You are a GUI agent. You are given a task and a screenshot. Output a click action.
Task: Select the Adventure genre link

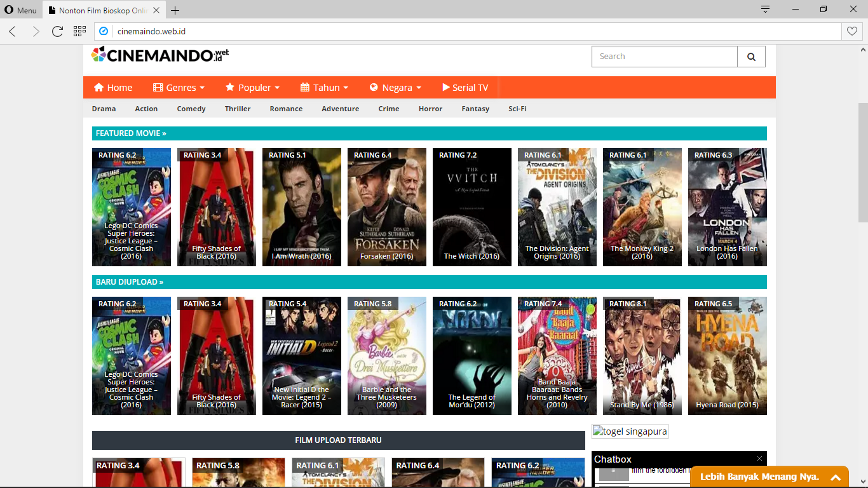click(340, 109)
